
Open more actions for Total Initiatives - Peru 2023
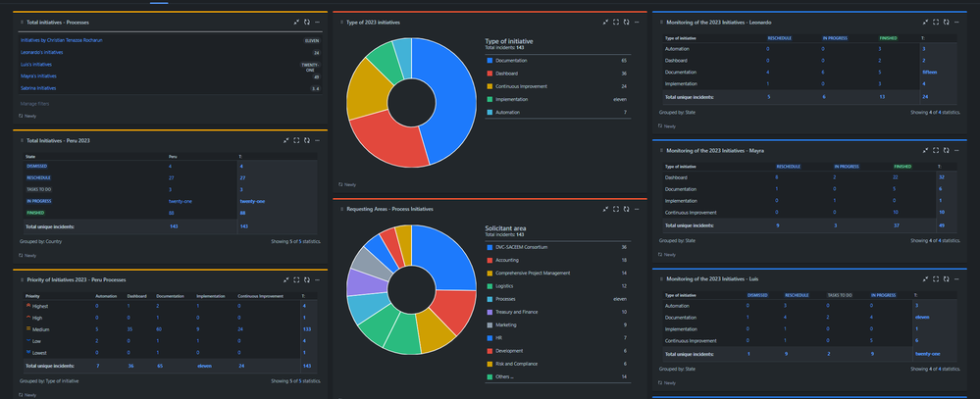click(317, 140)
